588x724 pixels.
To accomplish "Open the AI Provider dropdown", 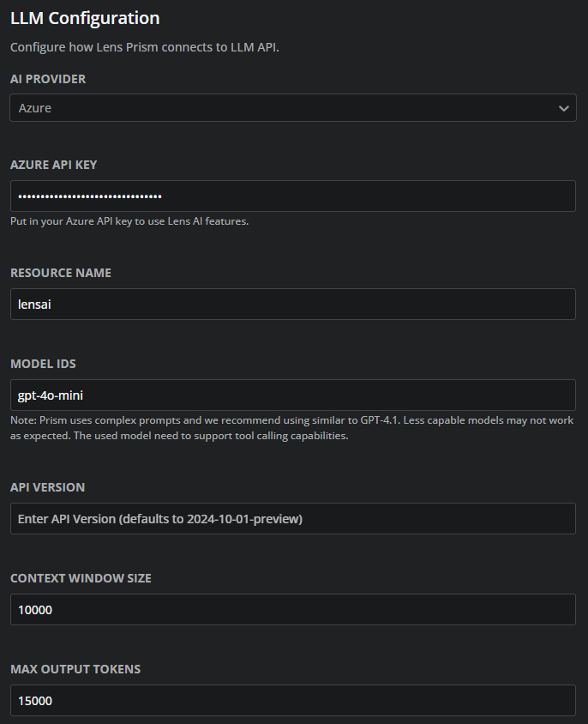I will point(292,108).
